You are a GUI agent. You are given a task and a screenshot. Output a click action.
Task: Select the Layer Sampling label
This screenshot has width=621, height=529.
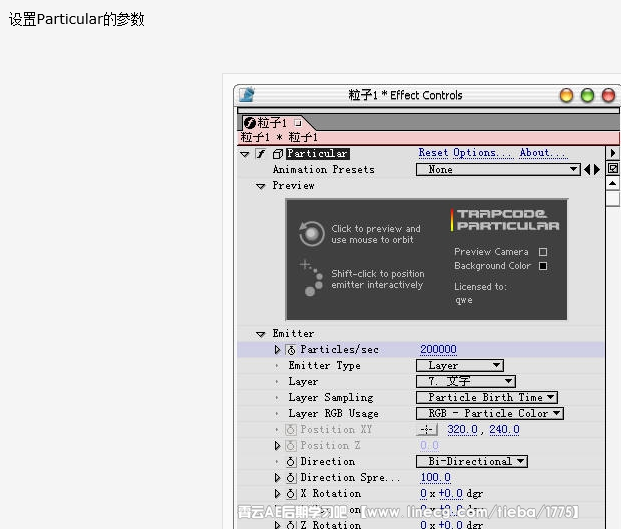pos(331,398)
